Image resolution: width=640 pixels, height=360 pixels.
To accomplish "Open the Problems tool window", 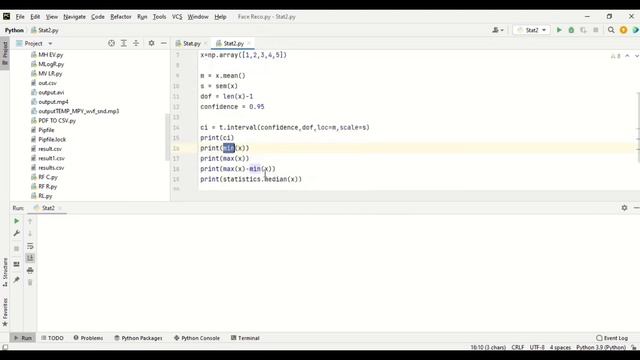I will [x=88, y=338].
